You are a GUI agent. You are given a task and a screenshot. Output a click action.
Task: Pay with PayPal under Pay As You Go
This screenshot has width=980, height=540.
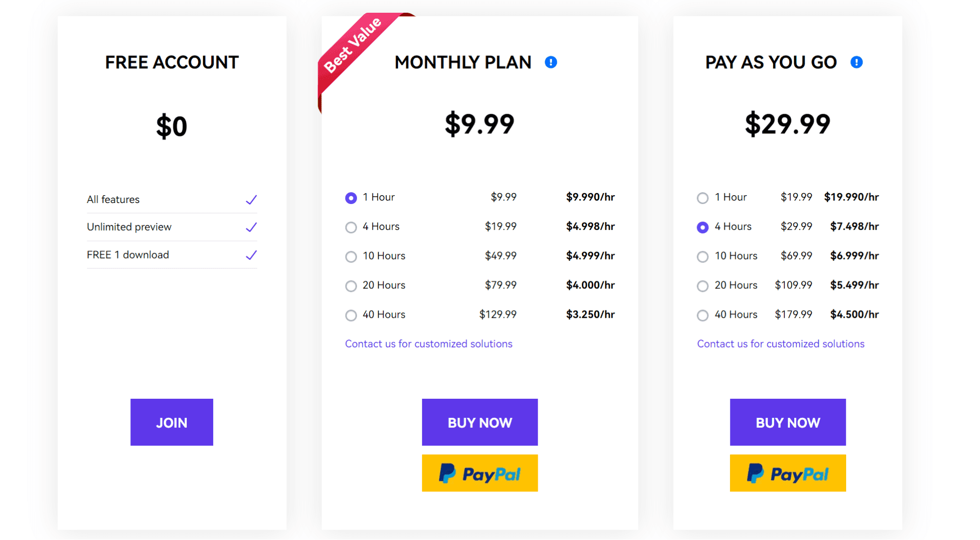click(x=787, y=473)
